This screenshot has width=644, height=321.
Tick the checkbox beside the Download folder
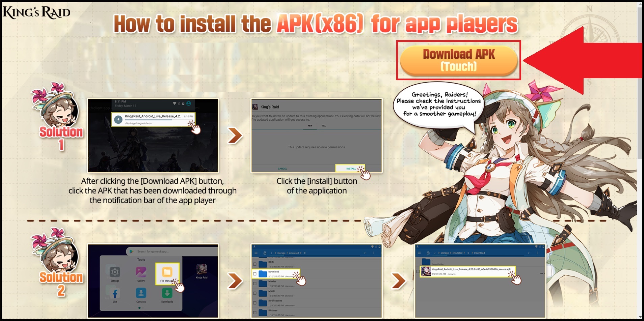[x=255, y=274]
